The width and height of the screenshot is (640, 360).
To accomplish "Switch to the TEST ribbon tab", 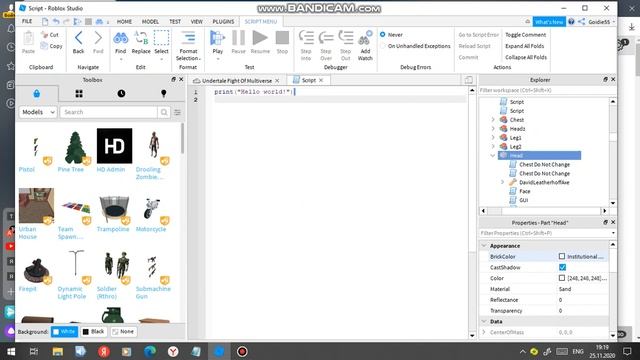I will [x=175, y=22].
